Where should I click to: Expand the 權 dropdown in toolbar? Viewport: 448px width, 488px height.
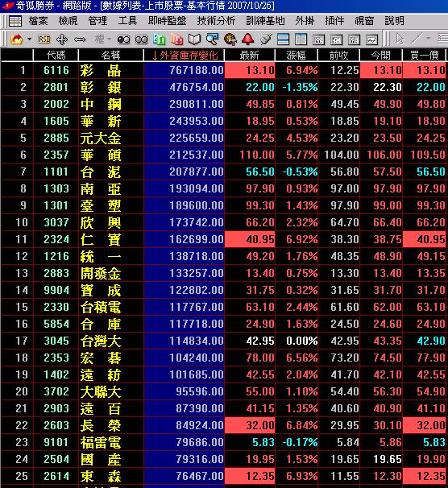tap(110, 39)
